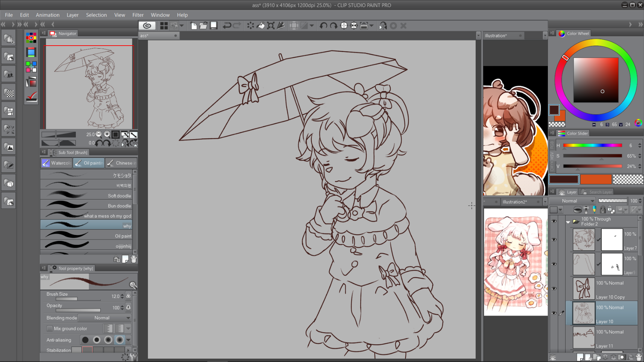644x362 pixels.
Task: Select strongest anti-aliasing option
Action: click(120, 340)
